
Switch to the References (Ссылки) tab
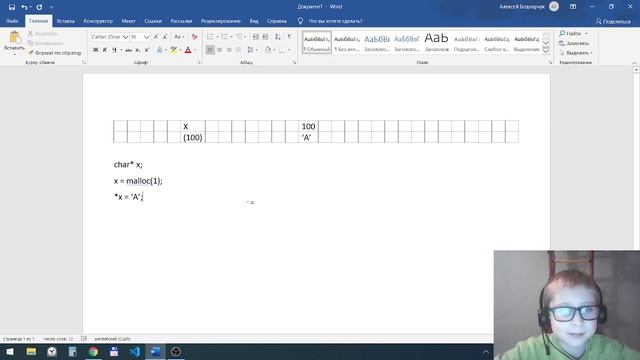coord(153,21)
